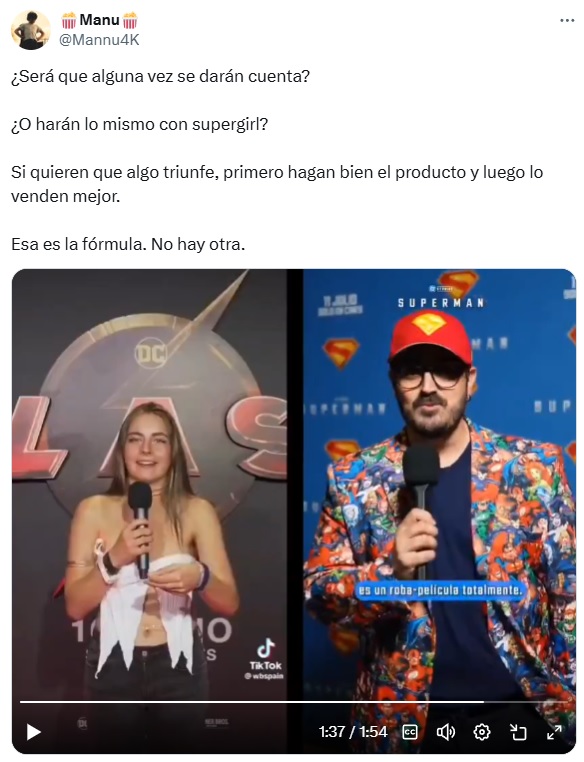Toggle closed captions CC button
The height and width of the screenshot is (762, 584).
410,732
